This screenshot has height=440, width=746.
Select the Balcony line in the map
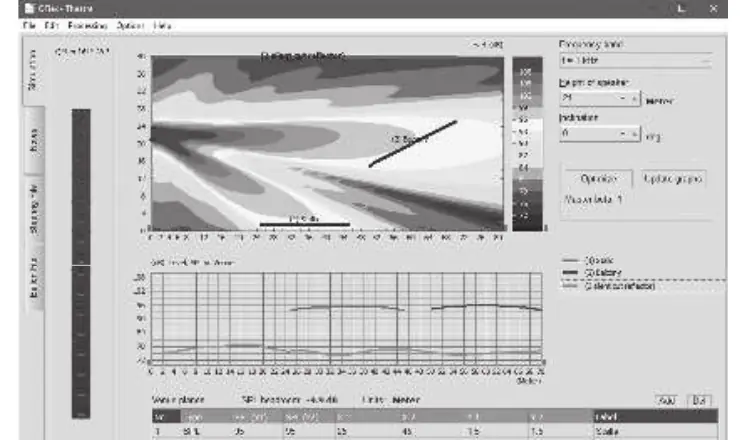[x=413, y=143]
